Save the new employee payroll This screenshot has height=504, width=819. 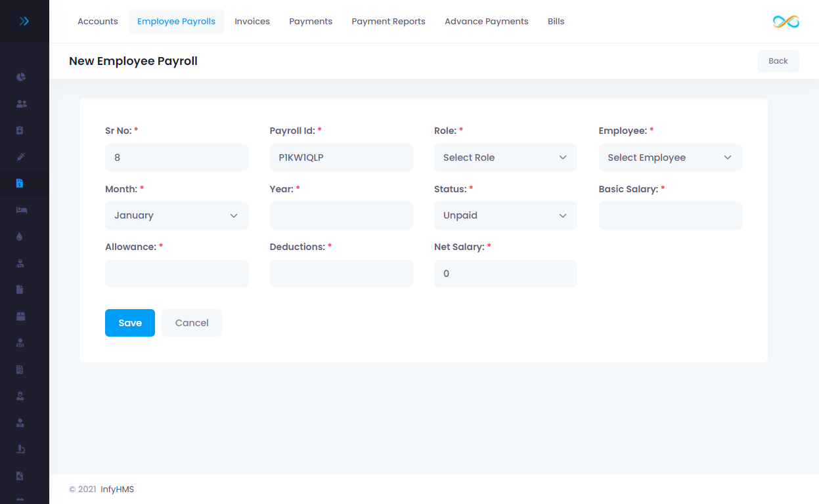coord(129,322)
